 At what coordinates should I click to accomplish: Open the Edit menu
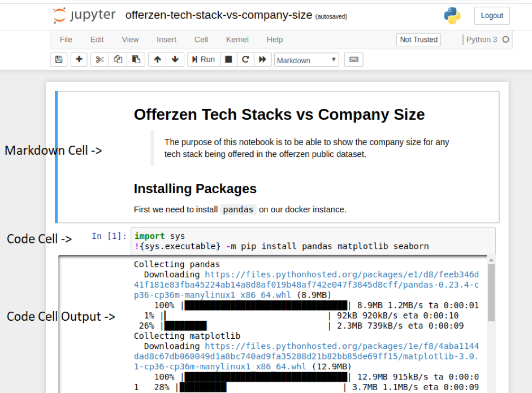[x=97, y=40]
